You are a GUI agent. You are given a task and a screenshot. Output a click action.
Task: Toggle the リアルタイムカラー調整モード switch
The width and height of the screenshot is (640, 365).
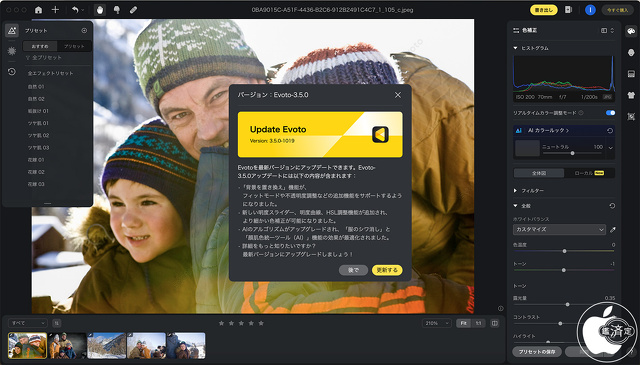pos(610,113)
